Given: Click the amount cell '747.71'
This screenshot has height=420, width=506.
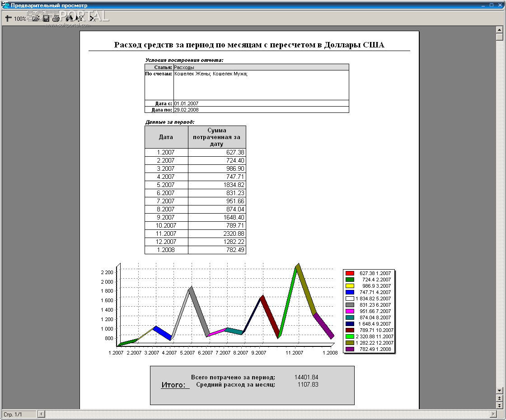Looking at the screenshot, I should [x=217, y=177].
